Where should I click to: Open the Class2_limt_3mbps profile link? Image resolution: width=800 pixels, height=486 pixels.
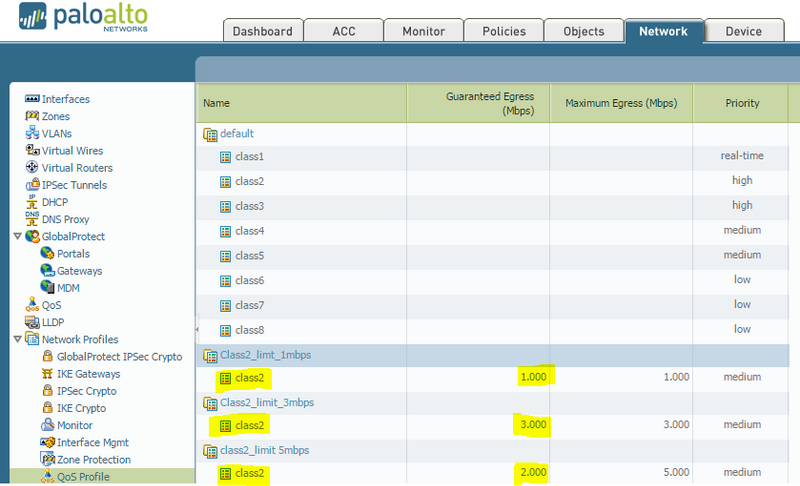pos(260,402)
